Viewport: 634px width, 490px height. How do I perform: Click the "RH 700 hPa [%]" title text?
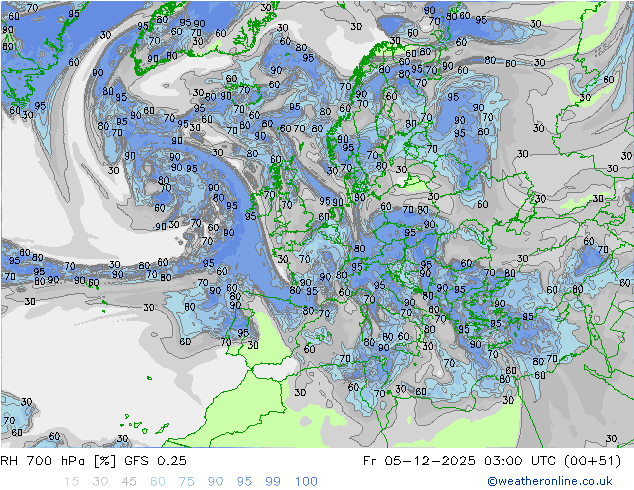[58, 460]
